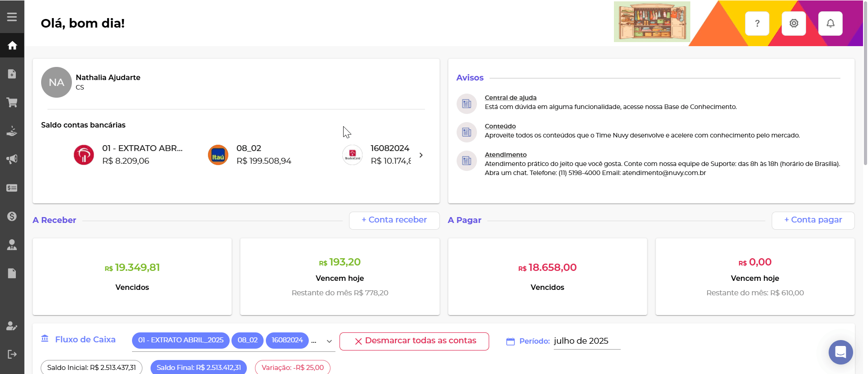Click the home icon in sidebar
This screenshot has width=868, height=374.
[12, 45]
